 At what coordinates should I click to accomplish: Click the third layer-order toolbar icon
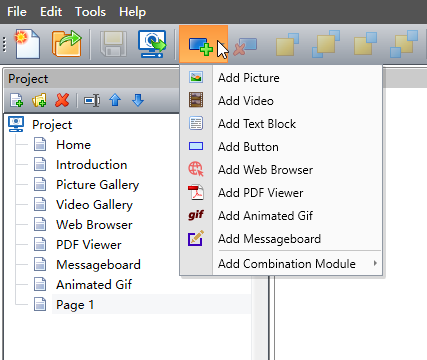coord(365,44)
